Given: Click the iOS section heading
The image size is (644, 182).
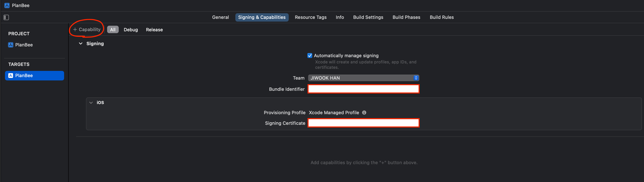Looking at the screenshot, I should [100, 103].
